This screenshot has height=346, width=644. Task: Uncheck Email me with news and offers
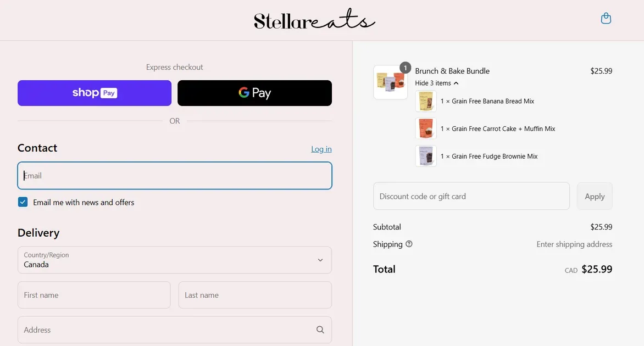pyautogui.click(x=23, y=202)
